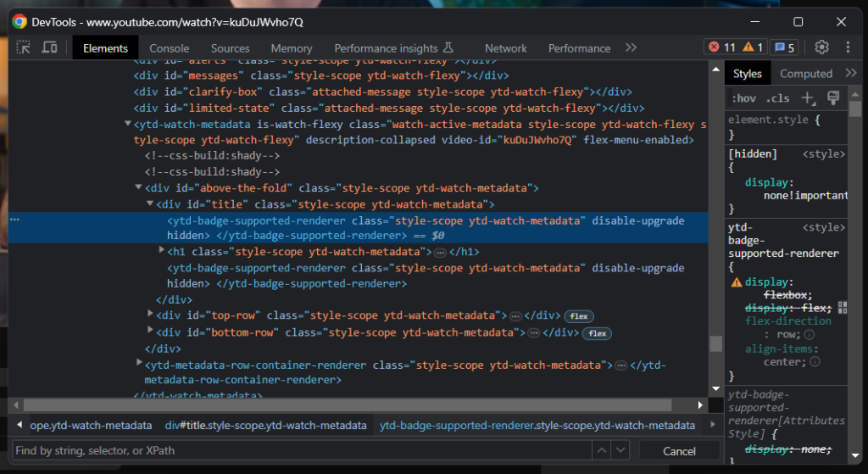868x474 pixels.
Task: Open DevTools settings gear
Action: pos(821,47)
